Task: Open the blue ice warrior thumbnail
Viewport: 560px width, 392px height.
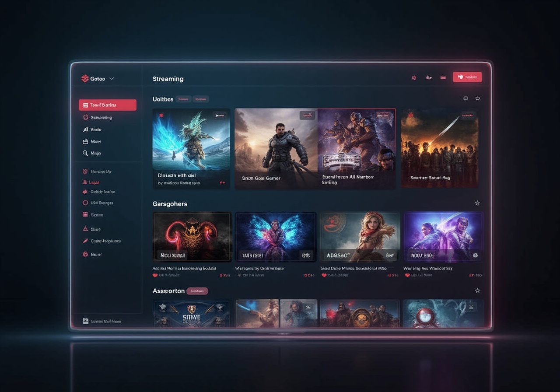Action: pyautogui.click(x=191, y=139)
